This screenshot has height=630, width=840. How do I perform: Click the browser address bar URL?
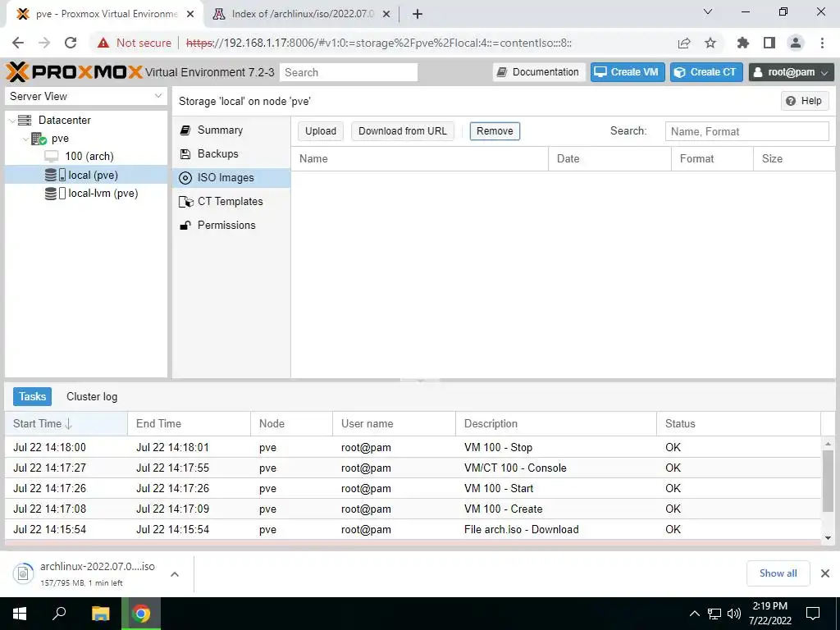(x=379, y=43)
